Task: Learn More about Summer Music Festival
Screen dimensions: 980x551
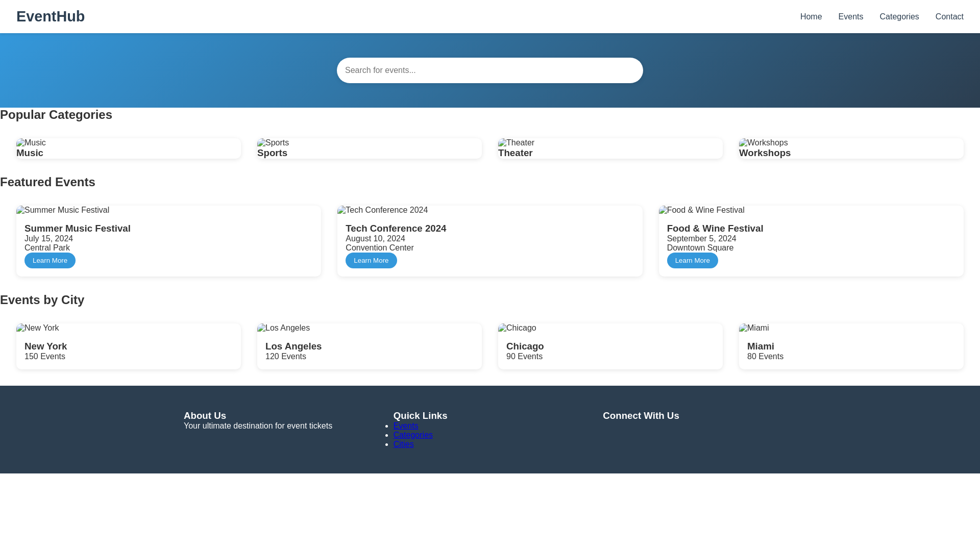Action: (x=50, y=261)
